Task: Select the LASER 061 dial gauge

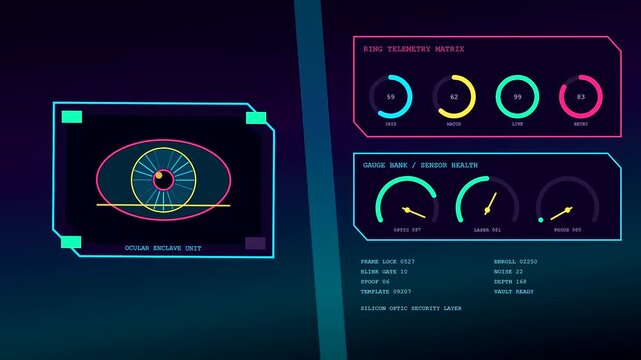Action: point(487,200)
